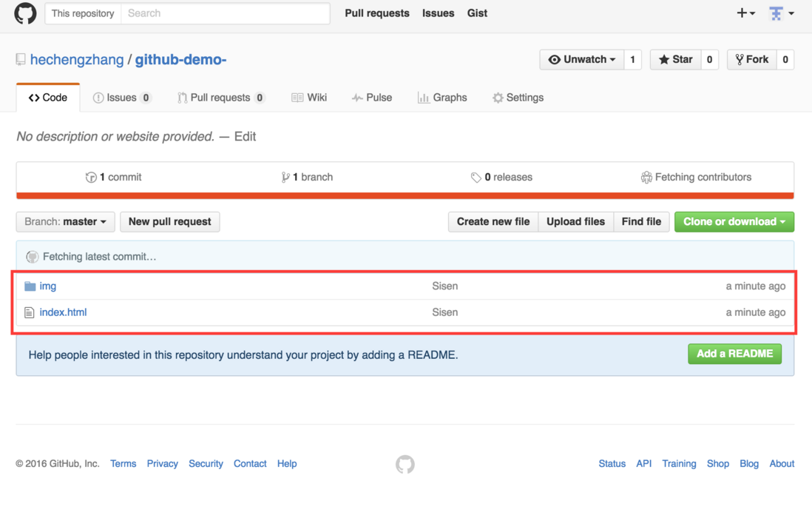This screenshot has height=521, width=812.
Task: Open the Pull requests repository tab
Action: [x=221, y=98]
